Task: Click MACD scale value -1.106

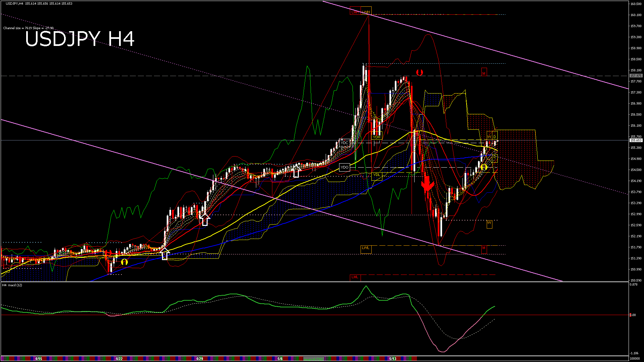Action: pyautogui.click(x=634, y=353)
